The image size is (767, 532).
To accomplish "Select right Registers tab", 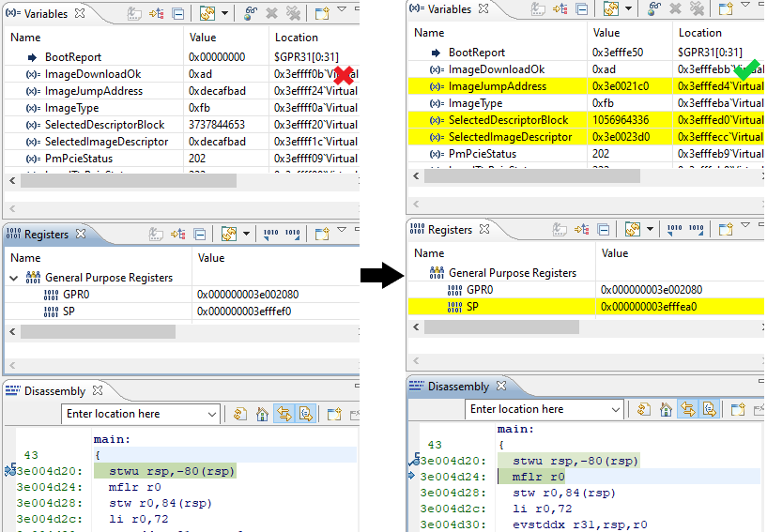I will click(x=449, y=229).
